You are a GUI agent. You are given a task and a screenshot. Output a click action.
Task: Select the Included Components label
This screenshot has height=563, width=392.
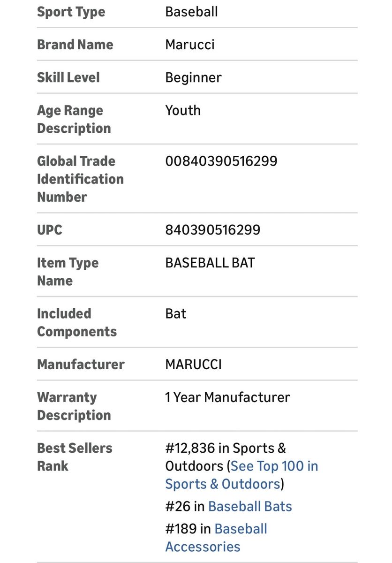coord(76,322)
